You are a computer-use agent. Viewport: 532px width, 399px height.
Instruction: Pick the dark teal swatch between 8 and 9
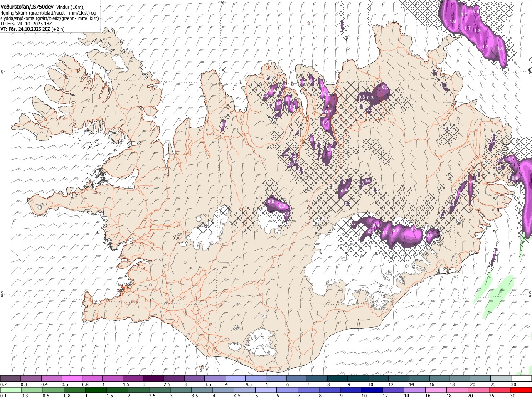point(337,378)
